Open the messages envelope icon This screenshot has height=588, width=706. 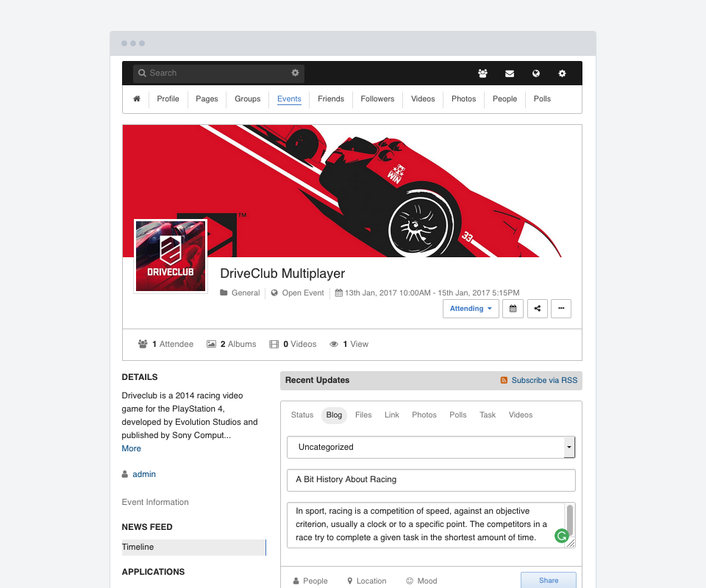(x=510, y=73)
